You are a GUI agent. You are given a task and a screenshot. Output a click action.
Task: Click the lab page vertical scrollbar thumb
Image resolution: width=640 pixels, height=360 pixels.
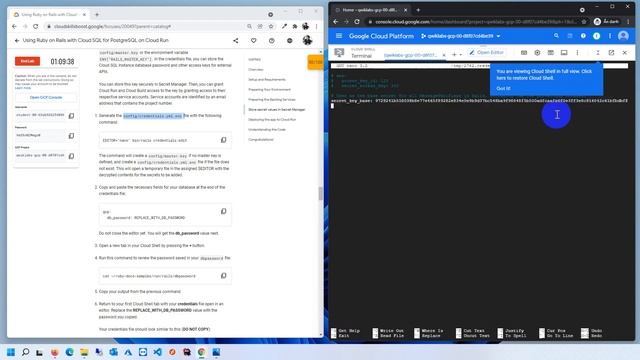[x=320, y=193]
